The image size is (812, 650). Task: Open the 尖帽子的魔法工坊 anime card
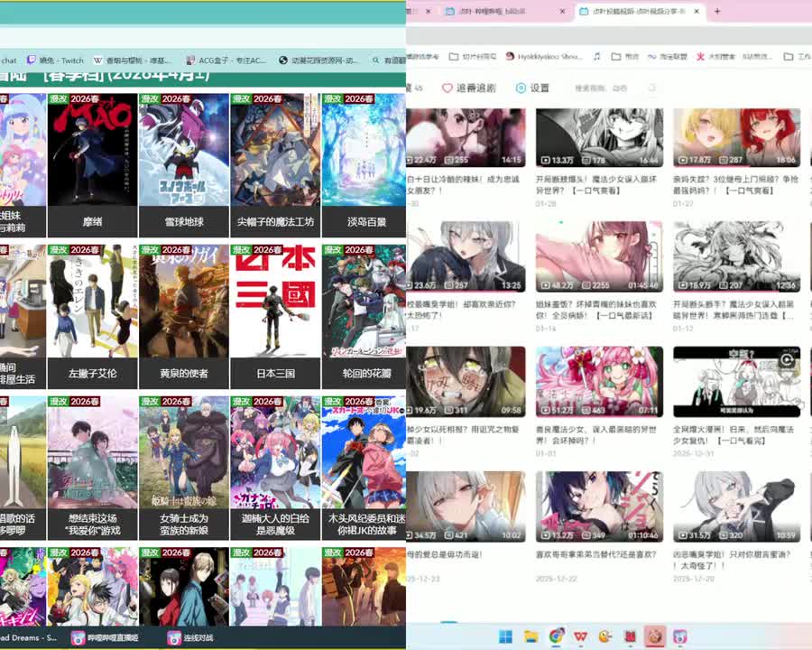[275, 165]
